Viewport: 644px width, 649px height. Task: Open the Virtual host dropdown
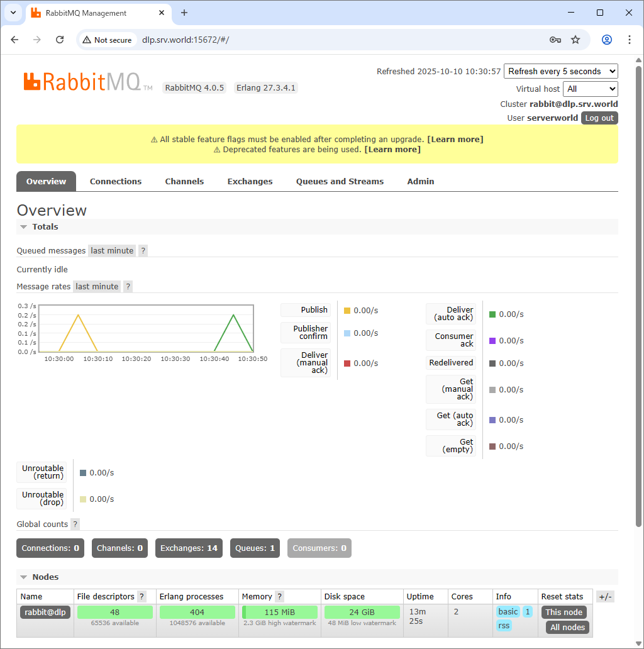(x=590, y=89)
